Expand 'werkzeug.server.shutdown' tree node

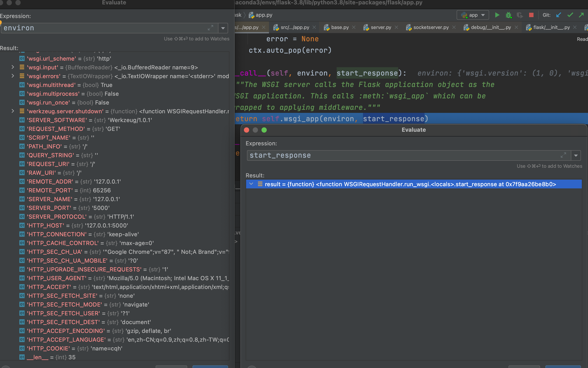coord(13,111)
